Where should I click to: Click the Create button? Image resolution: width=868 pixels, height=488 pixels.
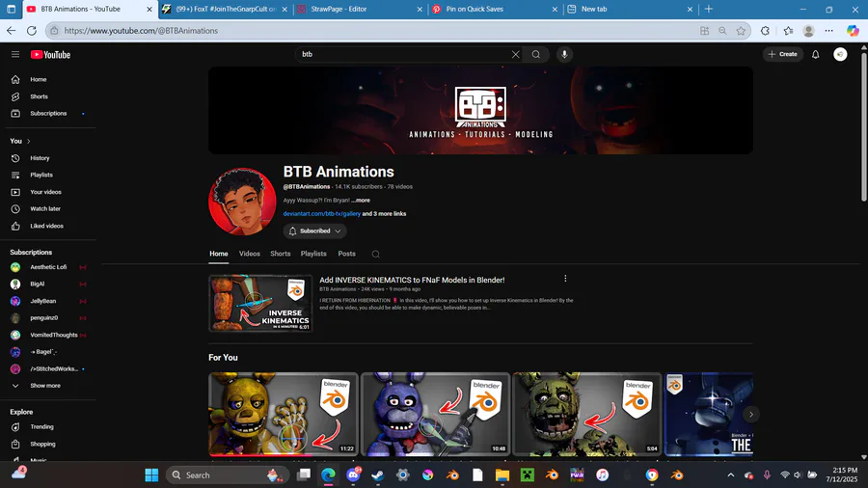pyautogui.click(x=783, y=54)
